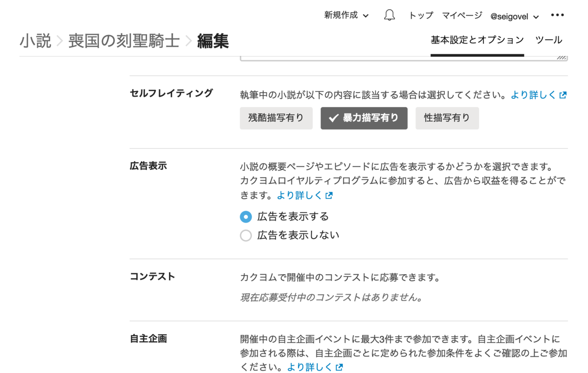The image size is (588, 373).
Task: Open the notification bell icon
Action: point(389,15)
